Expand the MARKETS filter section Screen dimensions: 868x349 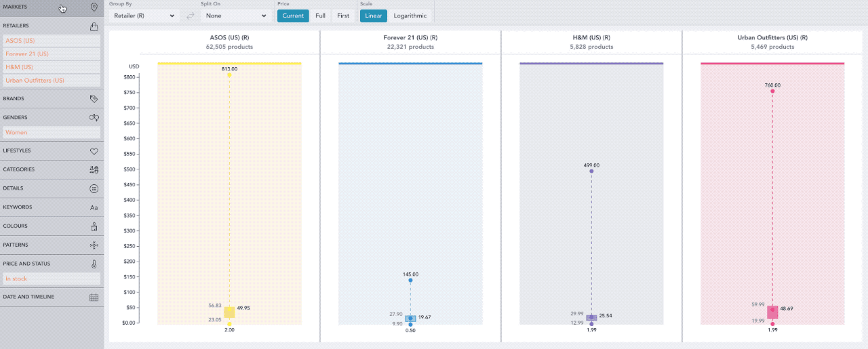[52, 7]
